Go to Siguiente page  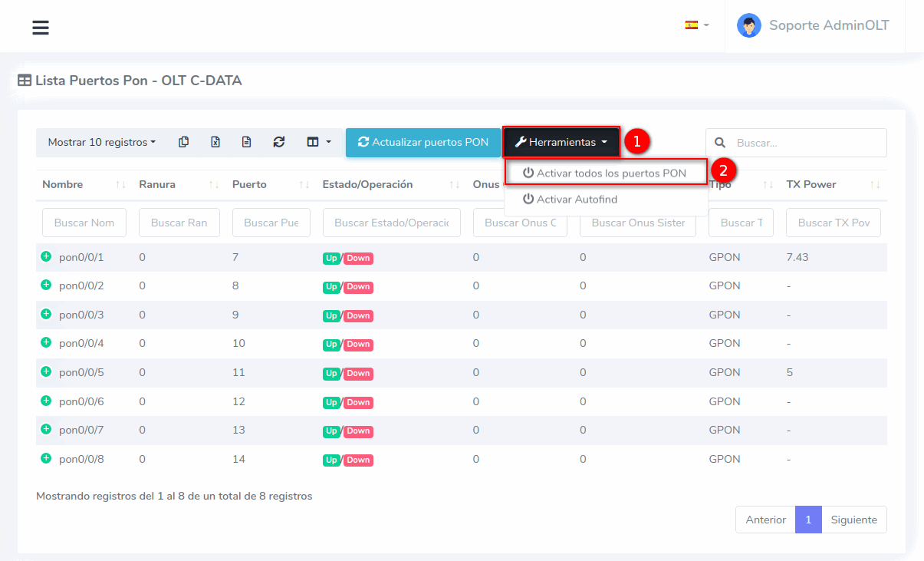(x=853, y=520)
